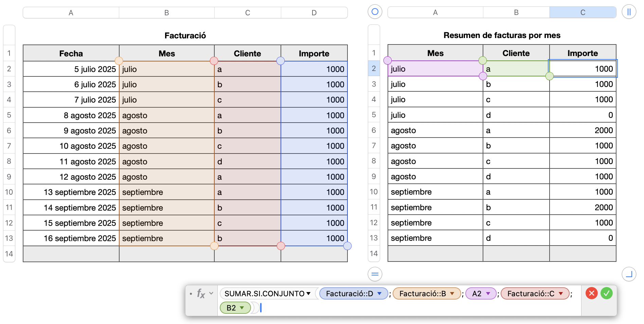
Task: Open the SUMAR.SI.CONJUNTO function dropdown arrow
Action: click(308, 293)
